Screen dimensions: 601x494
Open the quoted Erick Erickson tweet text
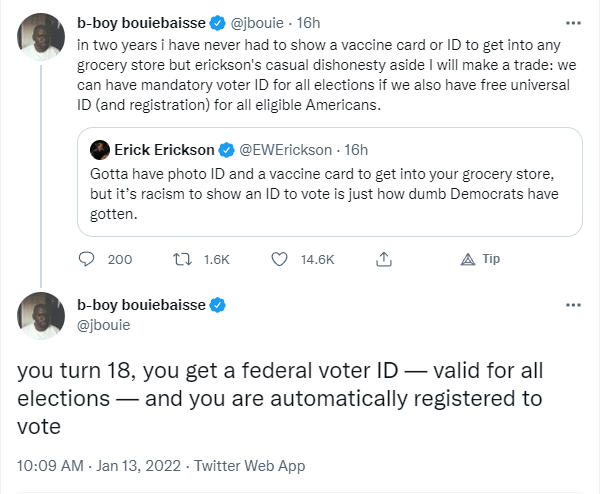324,194
